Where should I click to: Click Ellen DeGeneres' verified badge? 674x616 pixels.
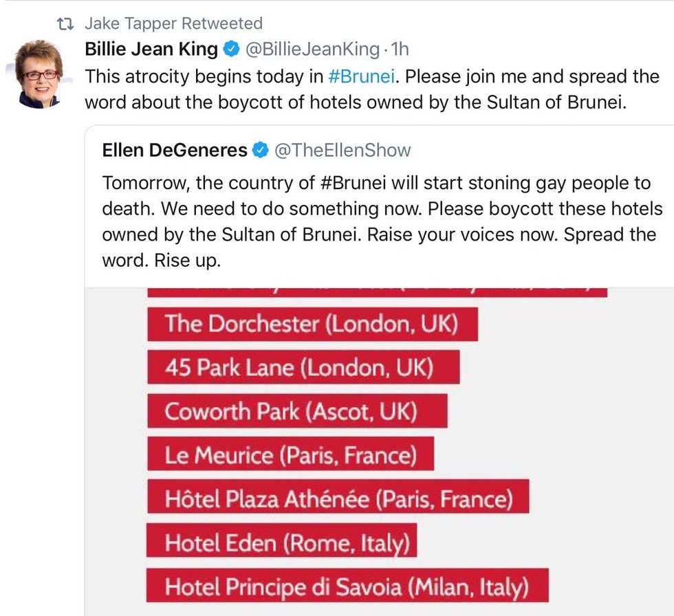pyautogui.click(x=261, y=151)
